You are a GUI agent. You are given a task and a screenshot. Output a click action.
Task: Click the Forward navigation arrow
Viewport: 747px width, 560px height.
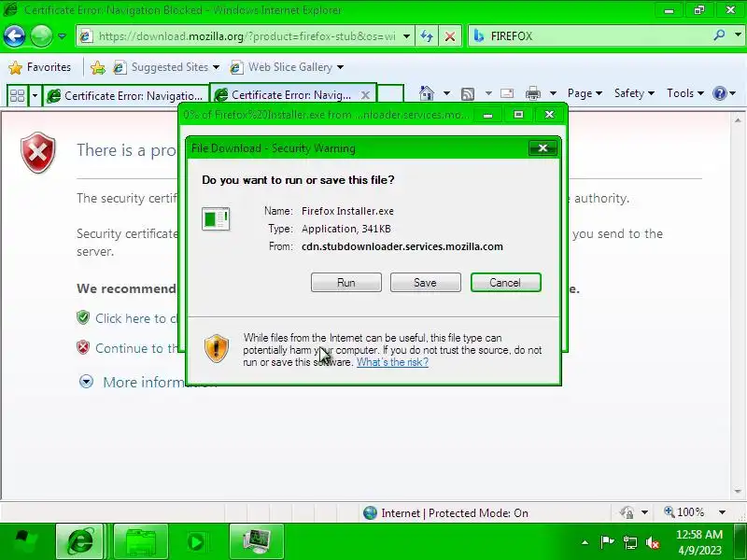click(x=41, y=36)
